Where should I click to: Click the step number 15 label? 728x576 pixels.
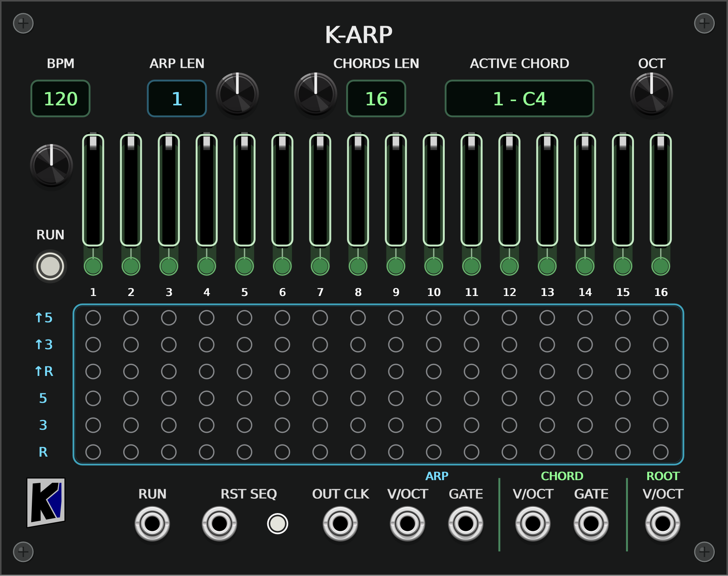pyautogui.click(x=623, y=292)
